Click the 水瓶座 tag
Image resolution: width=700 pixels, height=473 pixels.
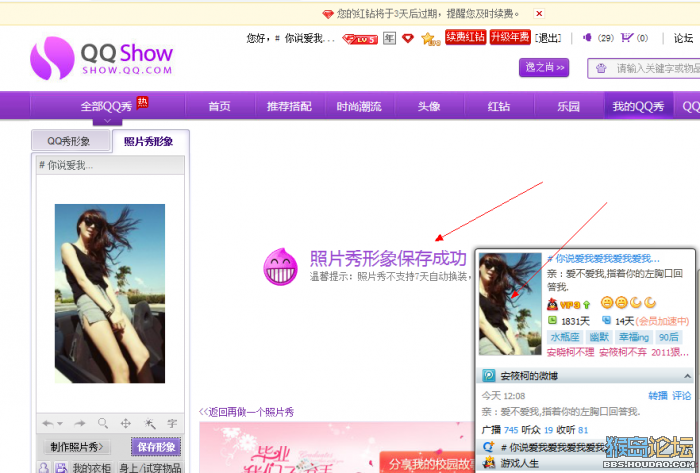pyautogui.click(x=565, y=336)
